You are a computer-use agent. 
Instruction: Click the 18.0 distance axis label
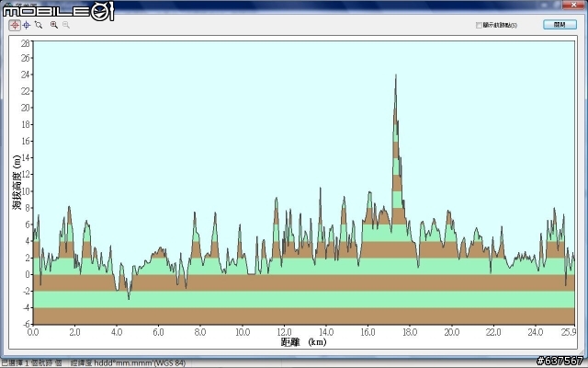click(410, 332)
